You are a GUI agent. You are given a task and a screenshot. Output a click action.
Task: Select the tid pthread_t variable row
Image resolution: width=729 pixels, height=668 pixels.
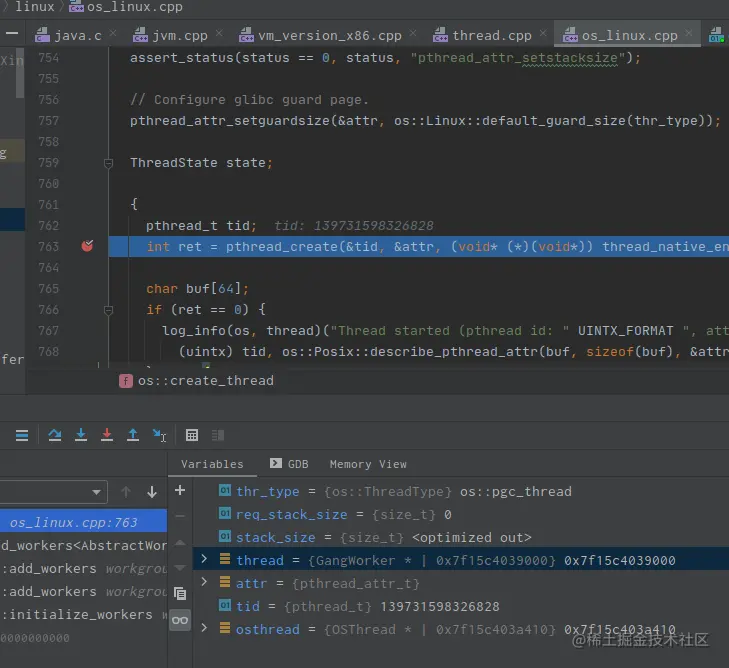(461, 606)
